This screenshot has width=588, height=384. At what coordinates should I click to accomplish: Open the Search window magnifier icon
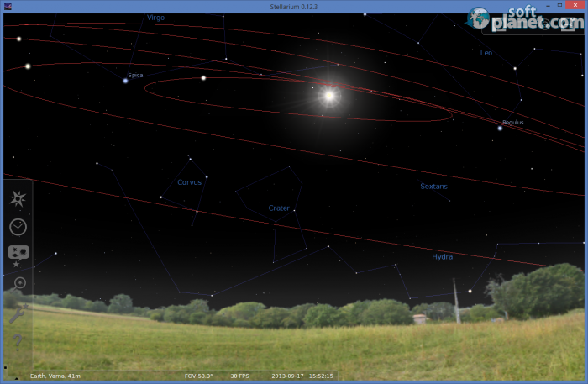[x=18, y=284]
